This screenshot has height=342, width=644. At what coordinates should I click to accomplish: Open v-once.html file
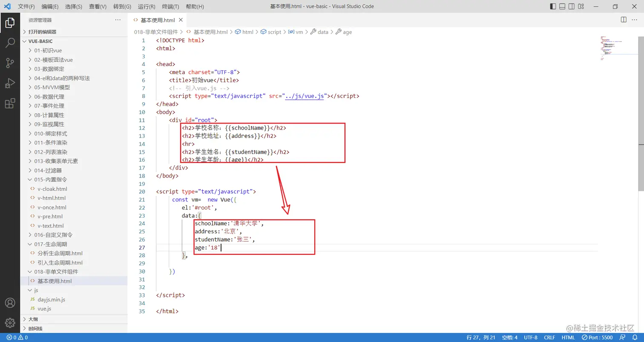click(x=74, y=207)
